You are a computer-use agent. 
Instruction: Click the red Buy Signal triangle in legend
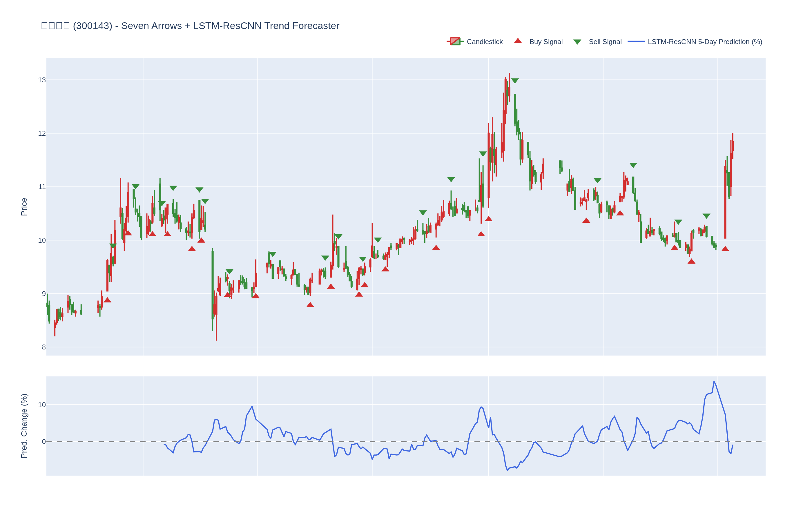click(x=518, y=41)
